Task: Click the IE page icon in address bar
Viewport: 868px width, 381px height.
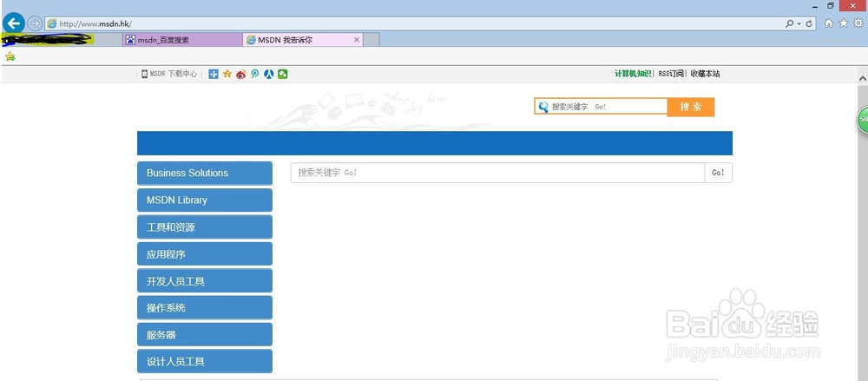Action: pyautogui.click(x=52, y=23)
